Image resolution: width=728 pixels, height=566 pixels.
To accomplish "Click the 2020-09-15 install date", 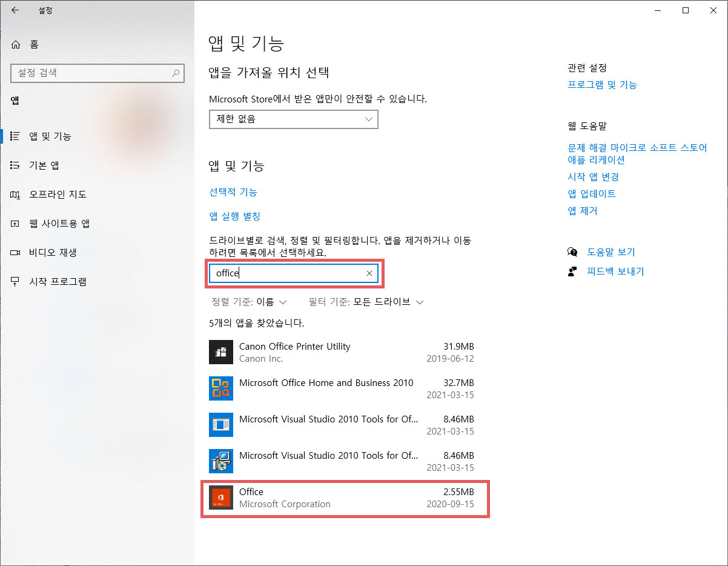I will click(450, 504).
